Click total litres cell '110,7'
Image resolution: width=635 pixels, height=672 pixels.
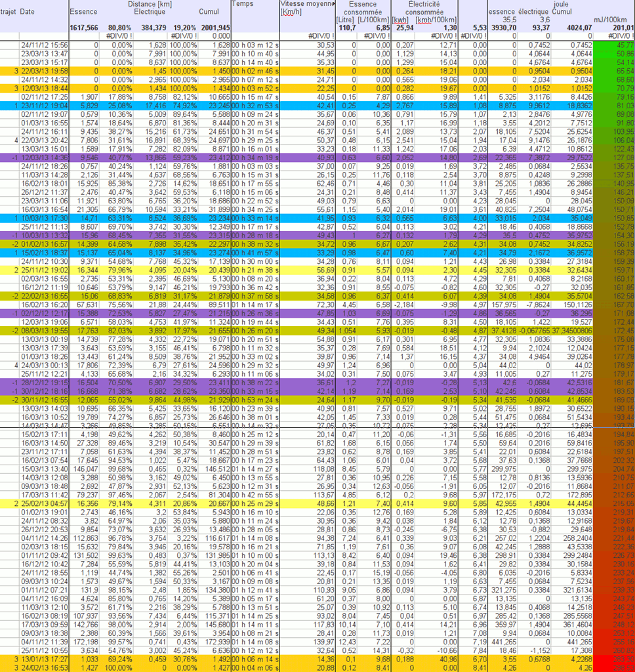pos(348,28)
